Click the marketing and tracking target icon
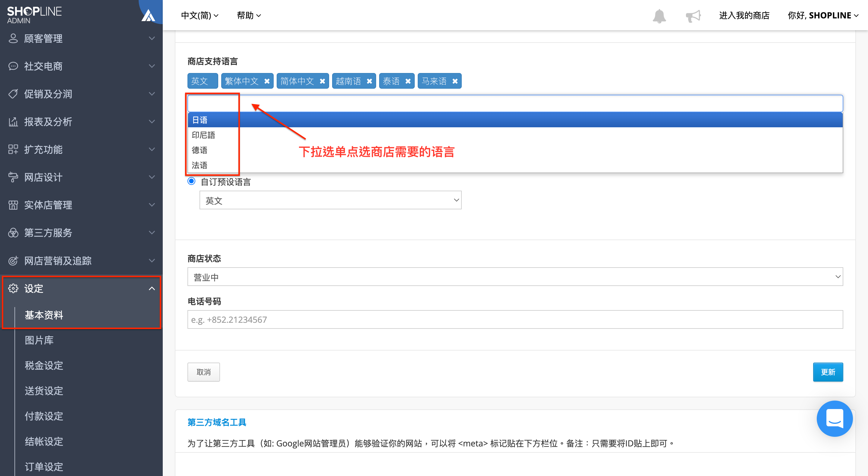The image size is (868, 476). (x=13, y=260)
